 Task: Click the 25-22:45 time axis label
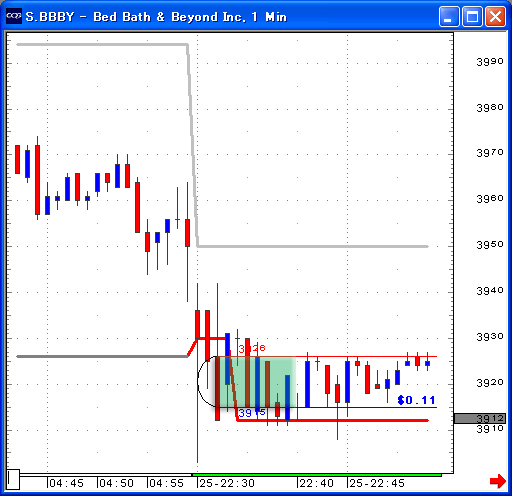point(377,483)
